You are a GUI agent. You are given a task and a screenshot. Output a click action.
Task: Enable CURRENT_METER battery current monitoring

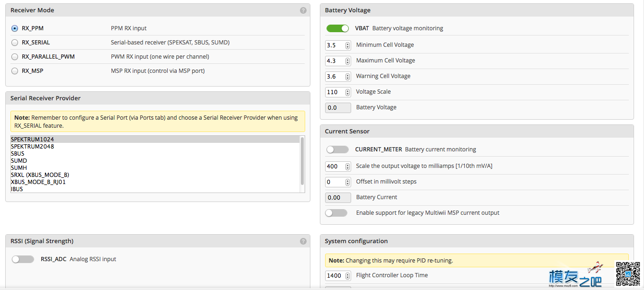(337, 149)
